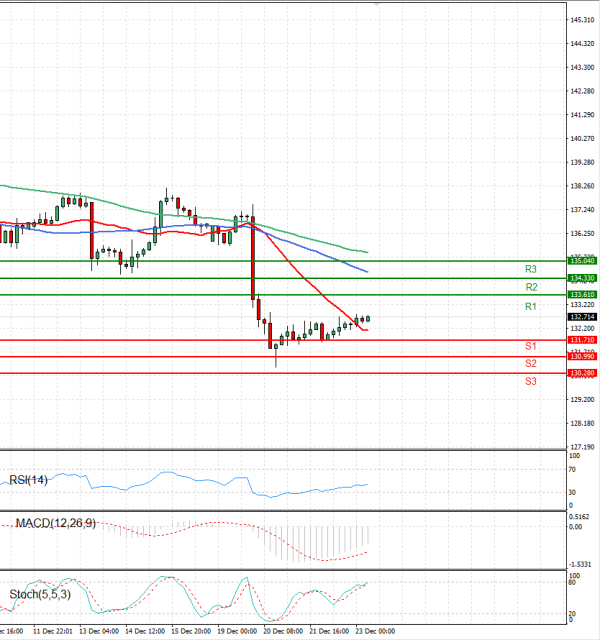Click the 138.260 price axis value

coord(582,186)
